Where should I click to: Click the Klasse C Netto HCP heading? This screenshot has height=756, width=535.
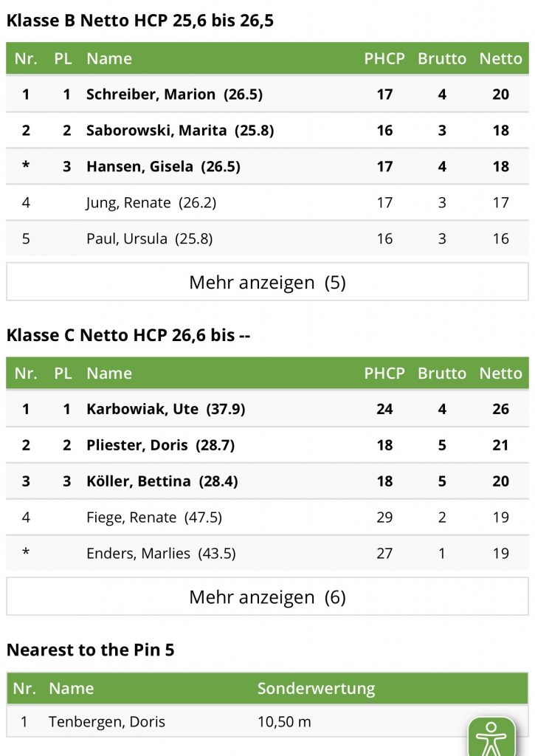(x=128, y=334)
